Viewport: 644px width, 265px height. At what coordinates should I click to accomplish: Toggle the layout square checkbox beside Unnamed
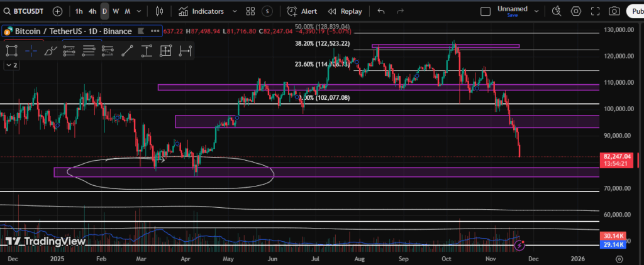pos(485,11)
